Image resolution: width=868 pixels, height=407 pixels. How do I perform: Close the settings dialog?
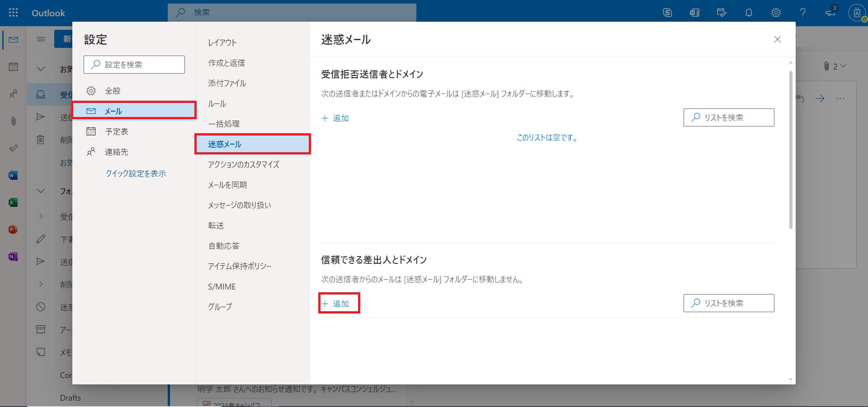(x=777, y=39)
